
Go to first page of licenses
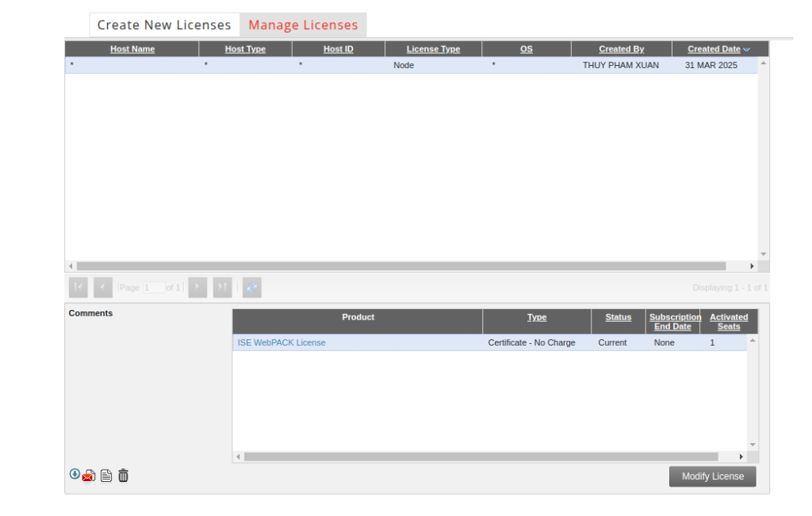79,288
